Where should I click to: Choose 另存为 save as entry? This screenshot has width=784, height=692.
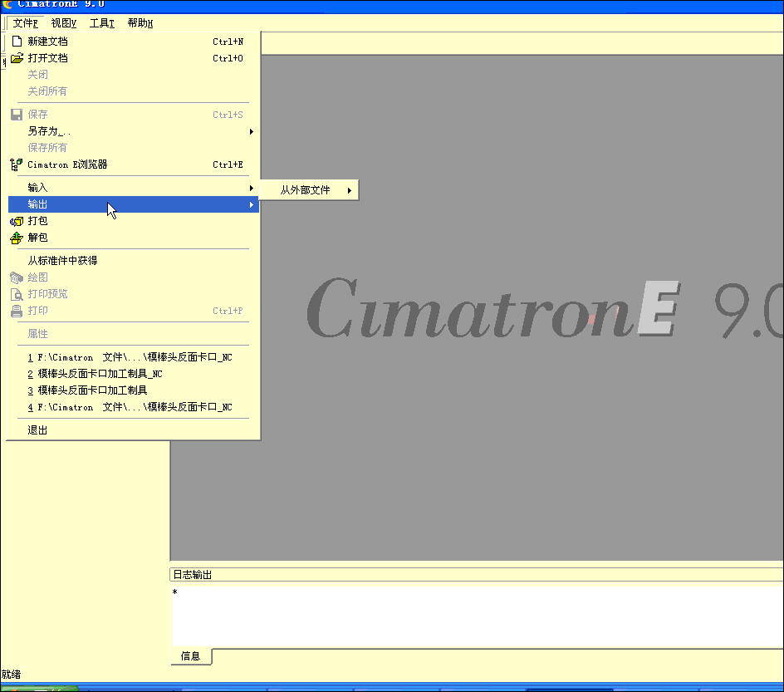[x=134, y=131]
